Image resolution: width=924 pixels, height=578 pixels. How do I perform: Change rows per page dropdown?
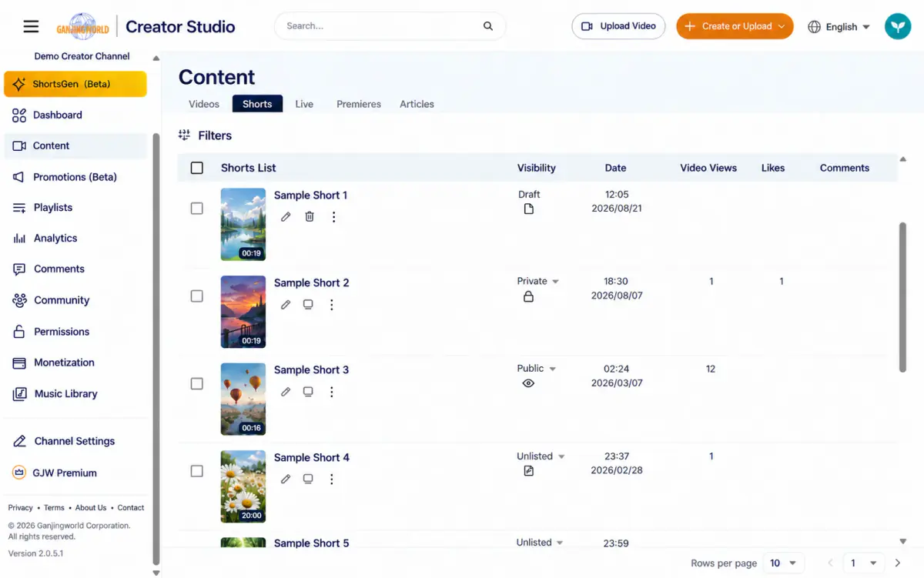point(784,563)
